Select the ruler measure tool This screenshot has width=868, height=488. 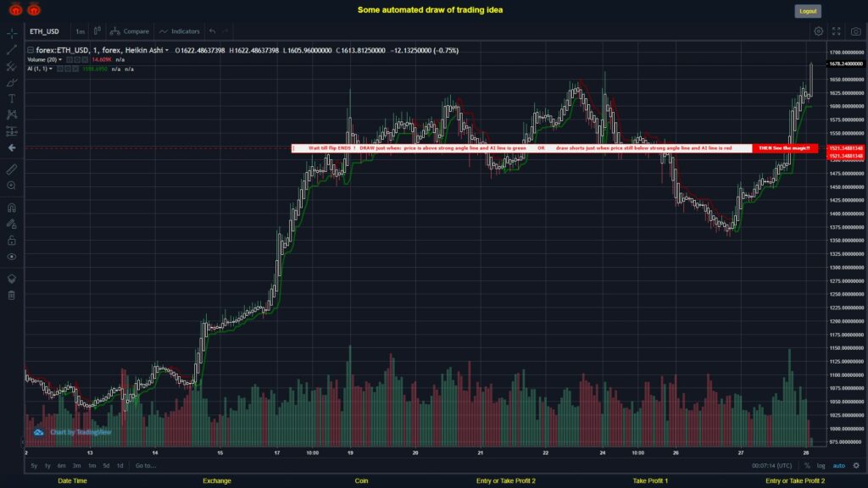(12, 169)
